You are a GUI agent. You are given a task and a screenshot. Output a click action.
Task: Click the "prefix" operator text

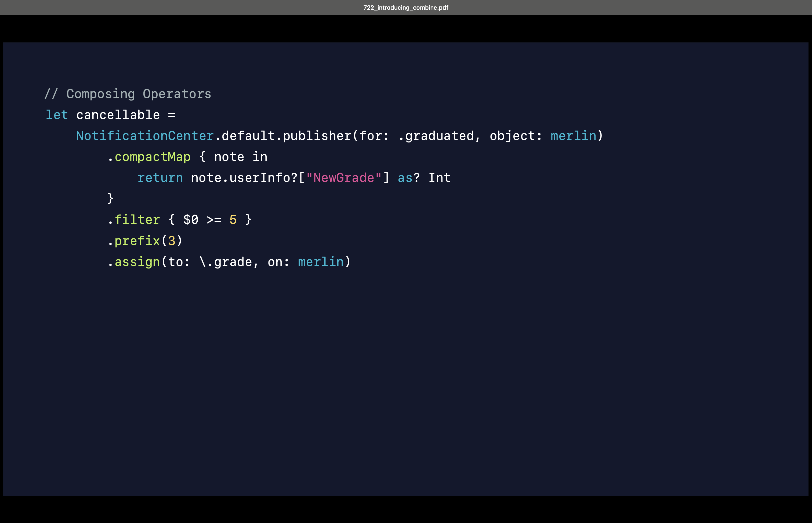coord(137,241)
